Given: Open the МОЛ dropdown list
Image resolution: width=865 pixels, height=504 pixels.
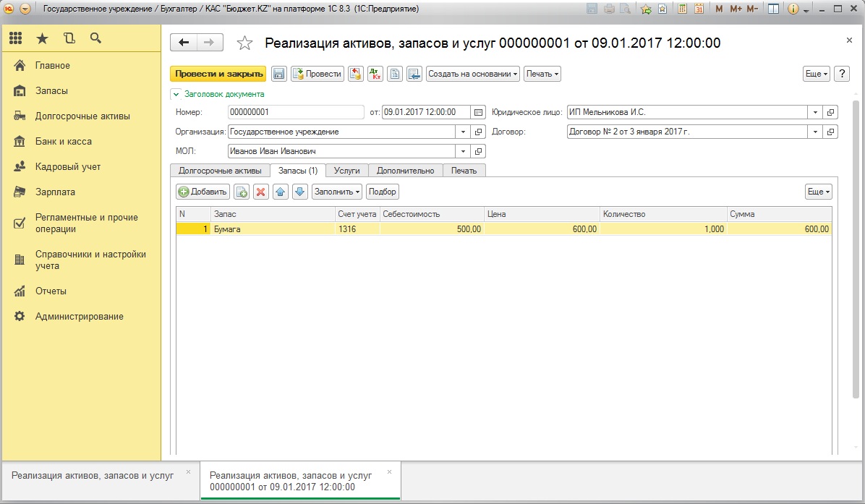Looking at the screenshot, I should point(464,151).
